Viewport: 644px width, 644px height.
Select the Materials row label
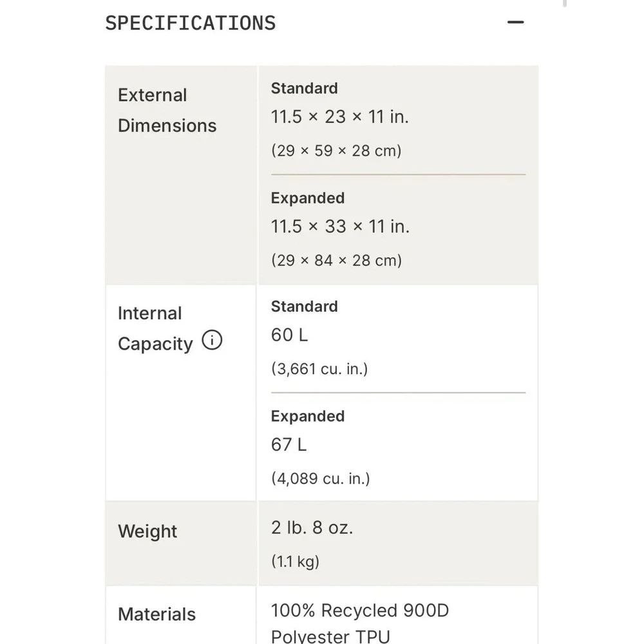tap(157, 614)
